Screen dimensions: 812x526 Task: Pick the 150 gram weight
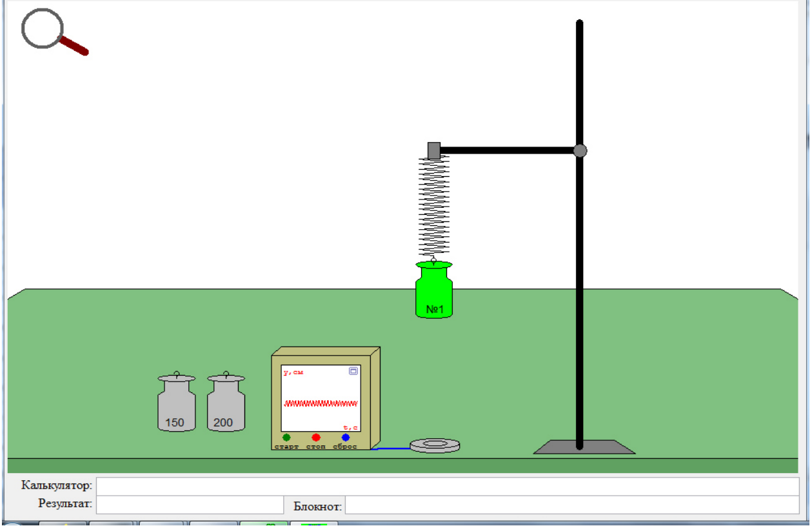(x=176, y=402)
